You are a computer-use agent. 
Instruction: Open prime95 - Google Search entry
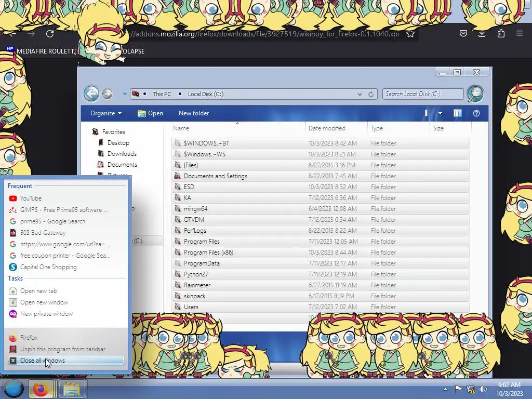[66, 221]
